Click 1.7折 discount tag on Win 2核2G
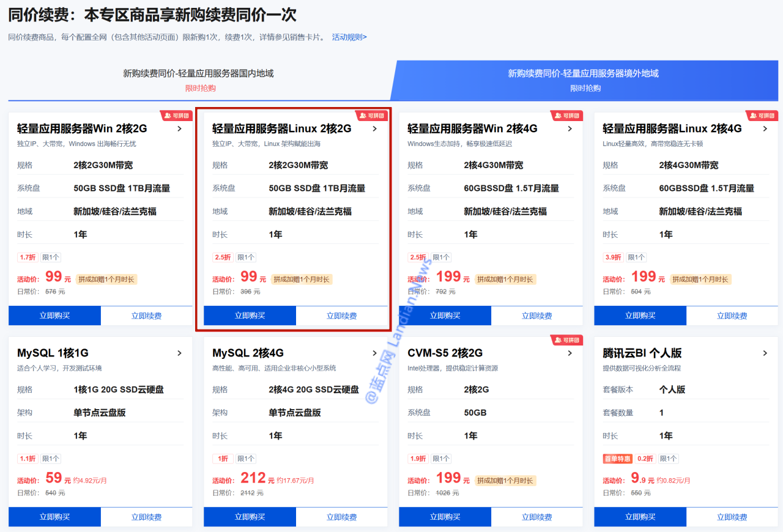This screenshot has height=532, width=783. [28, 257]
